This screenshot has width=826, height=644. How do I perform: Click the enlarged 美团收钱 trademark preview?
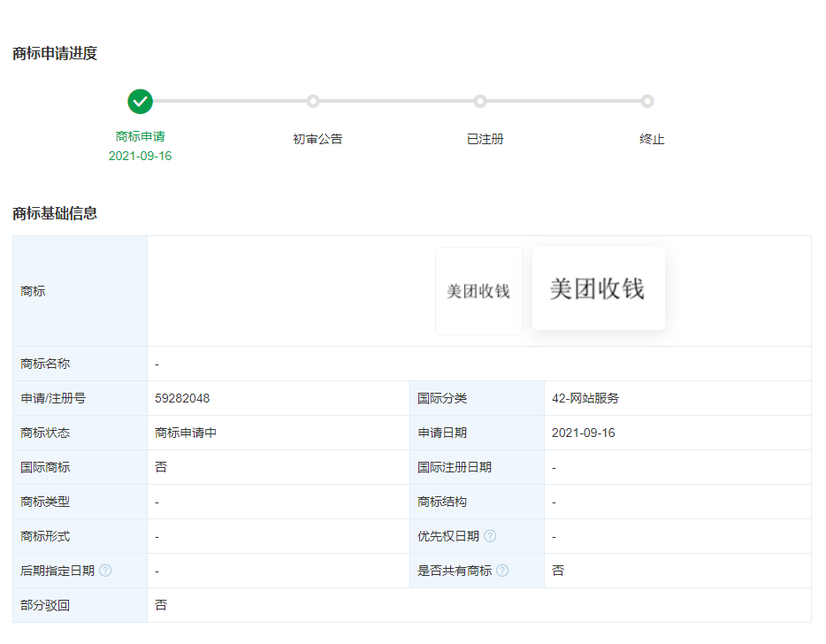click(x=598, y=288)
